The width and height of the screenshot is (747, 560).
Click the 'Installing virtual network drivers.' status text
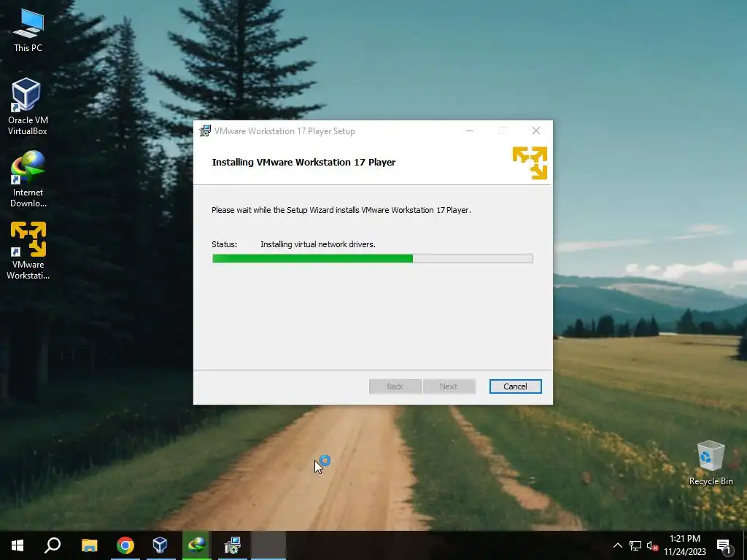tap(318, 244)
